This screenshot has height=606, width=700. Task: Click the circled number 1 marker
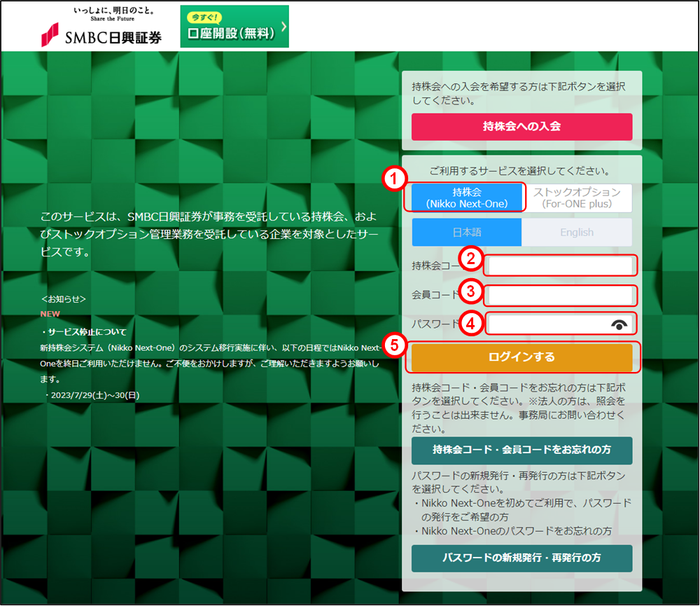[x=394, y=179]
